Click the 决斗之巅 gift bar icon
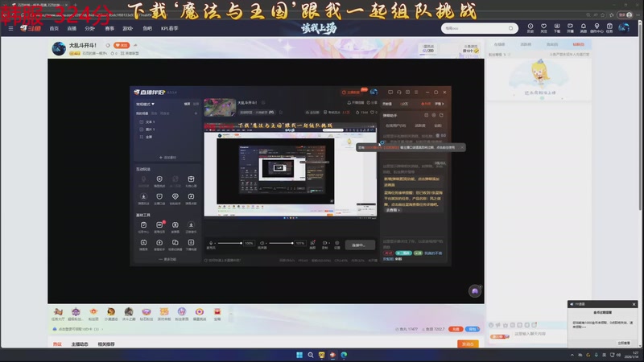 (129, 314)
